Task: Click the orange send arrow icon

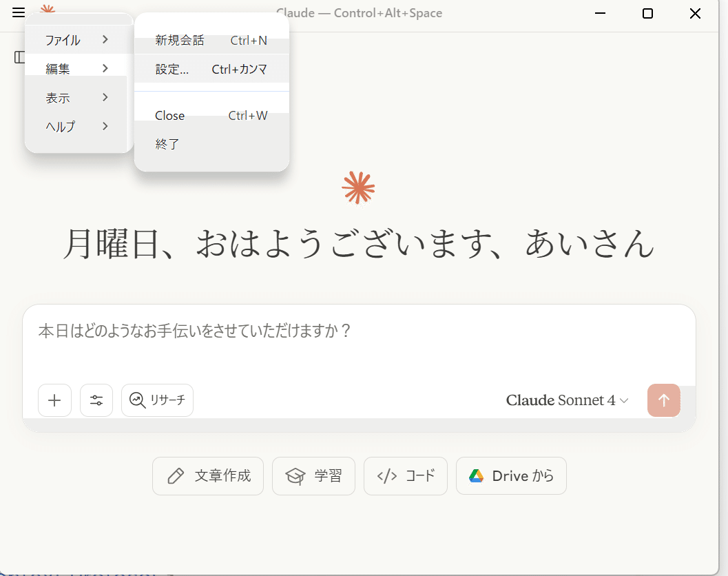Action: click(x=663, y=400)
